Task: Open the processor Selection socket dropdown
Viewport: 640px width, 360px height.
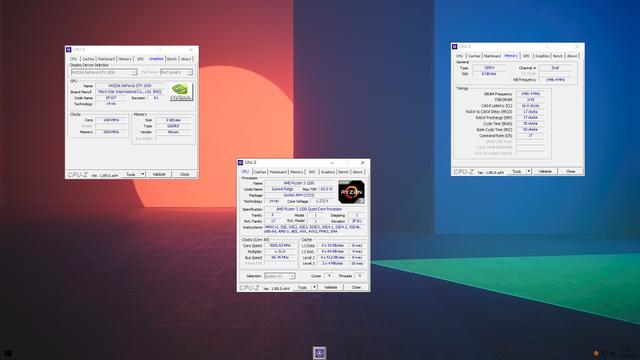Action: [x=280, y=276]
